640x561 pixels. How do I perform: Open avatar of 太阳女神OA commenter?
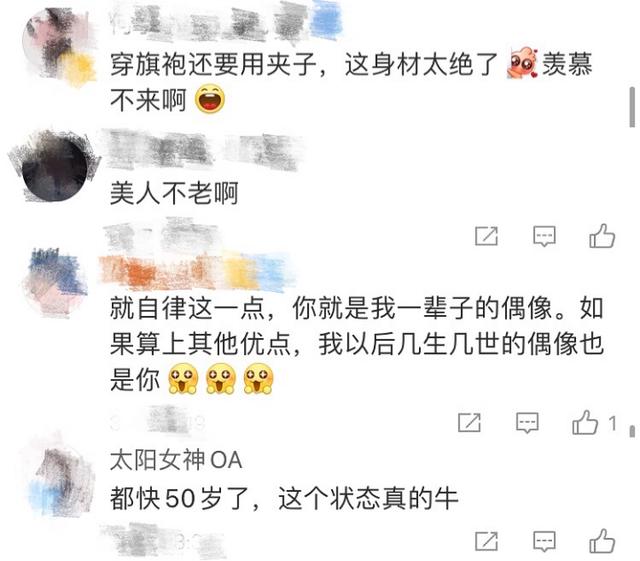click(61, 479)
